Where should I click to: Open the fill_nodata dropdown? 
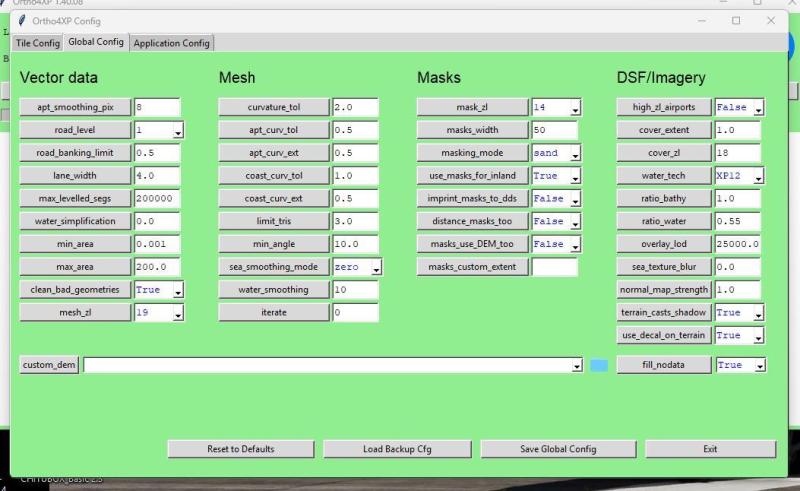click(760, 366)
